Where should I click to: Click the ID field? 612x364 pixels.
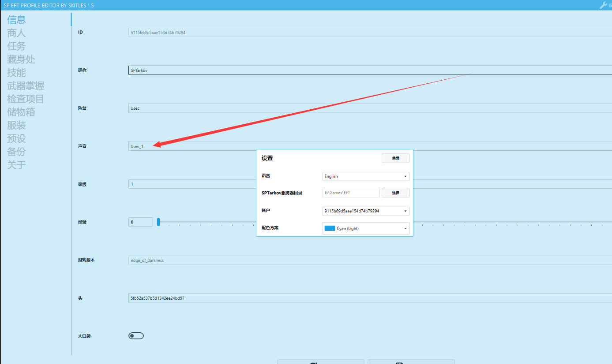coord(370,32)
